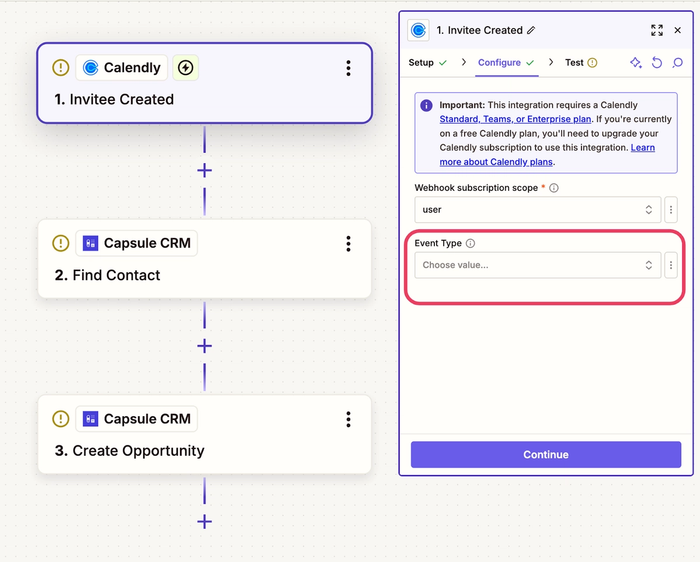The height and width of the screenshot is (562, 700).
Task: Click the pencil icon to rename the step
Action: point(531,30)
